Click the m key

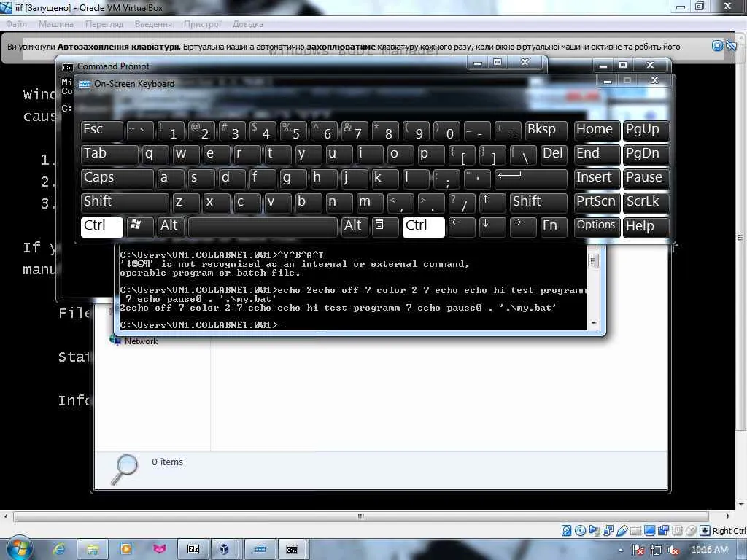370,203
